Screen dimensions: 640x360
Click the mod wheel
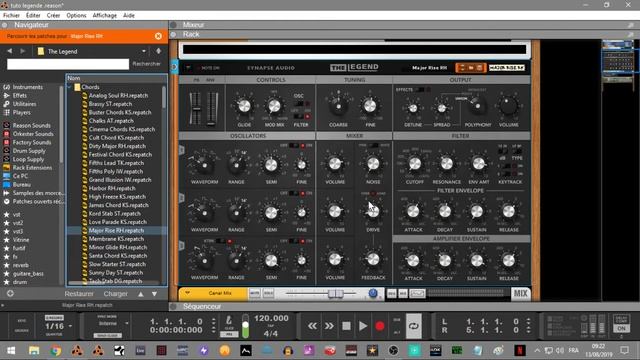click(211, 108)
